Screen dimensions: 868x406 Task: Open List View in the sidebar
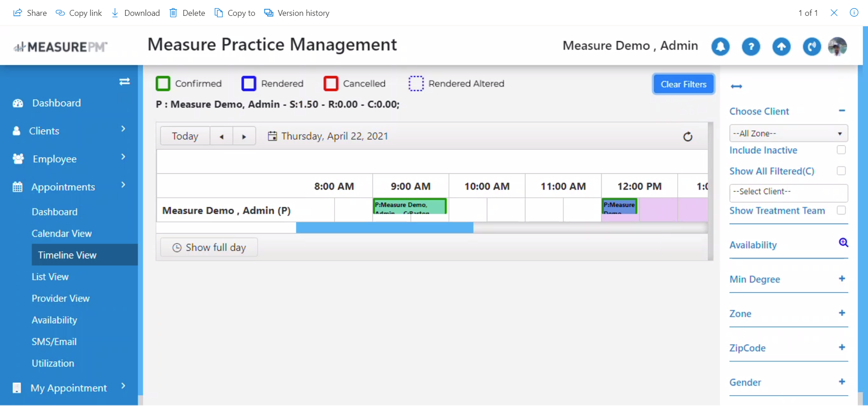[50, 277]
